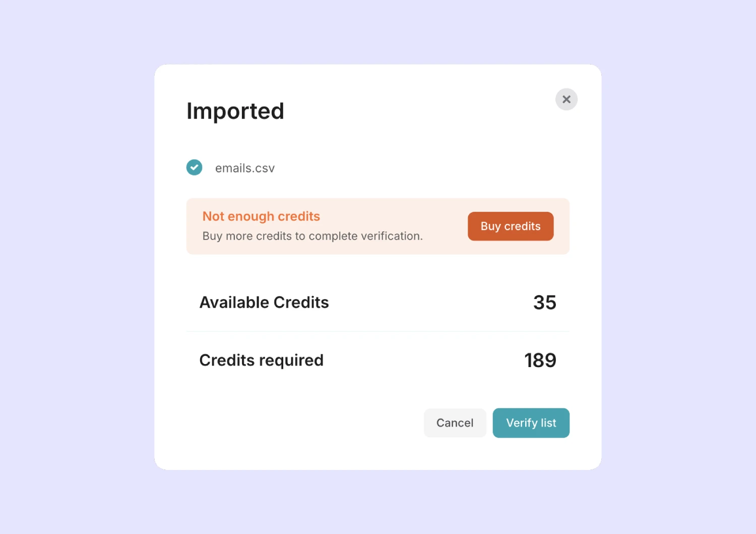
Task: Select the emails.csv file name
Action: [x=245, y=168]
